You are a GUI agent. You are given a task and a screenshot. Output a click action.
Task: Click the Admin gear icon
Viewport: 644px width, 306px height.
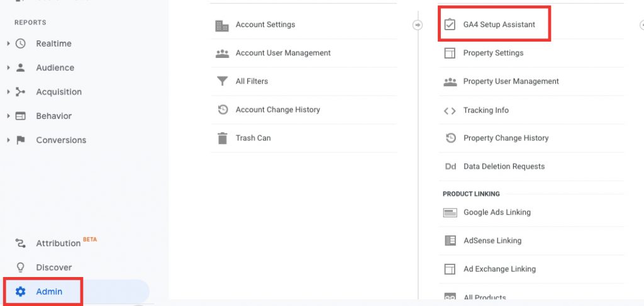tap(21, 292)
